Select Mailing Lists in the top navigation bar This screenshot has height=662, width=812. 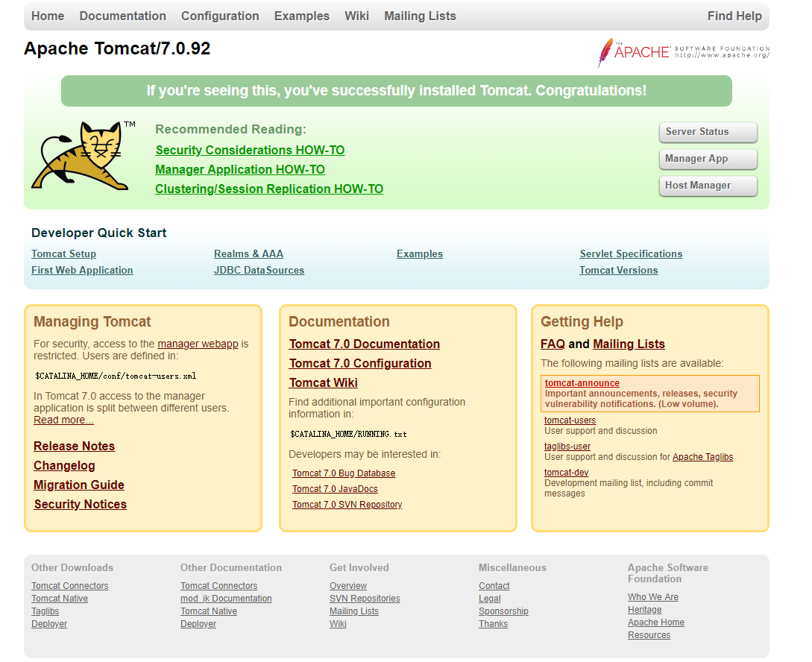(420, 16)
